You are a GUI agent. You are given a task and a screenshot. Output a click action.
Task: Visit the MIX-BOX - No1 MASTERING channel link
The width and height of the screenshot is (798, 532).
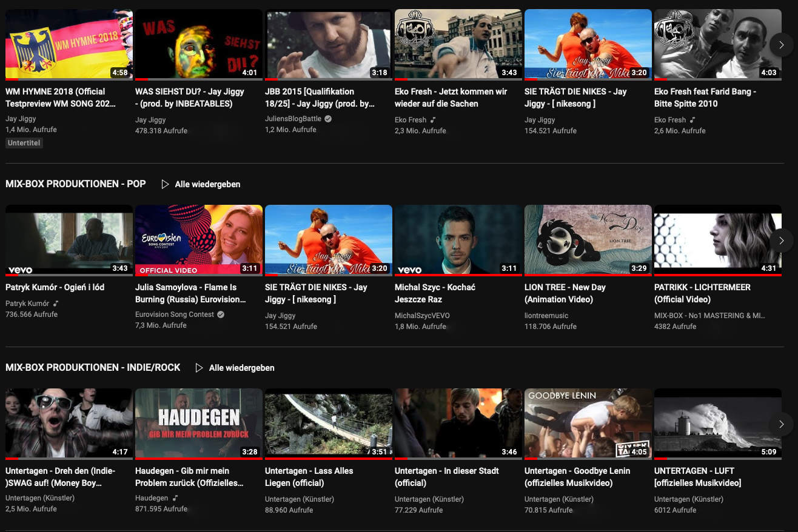point(709,315)
